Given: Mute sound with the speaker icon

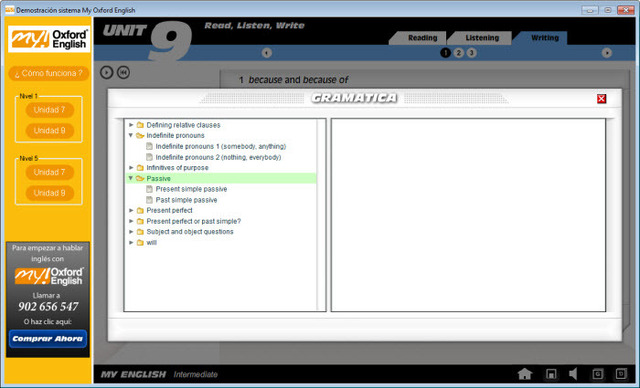Looking at the screenshot, I should pyautogui.click(x=573, y=374).
